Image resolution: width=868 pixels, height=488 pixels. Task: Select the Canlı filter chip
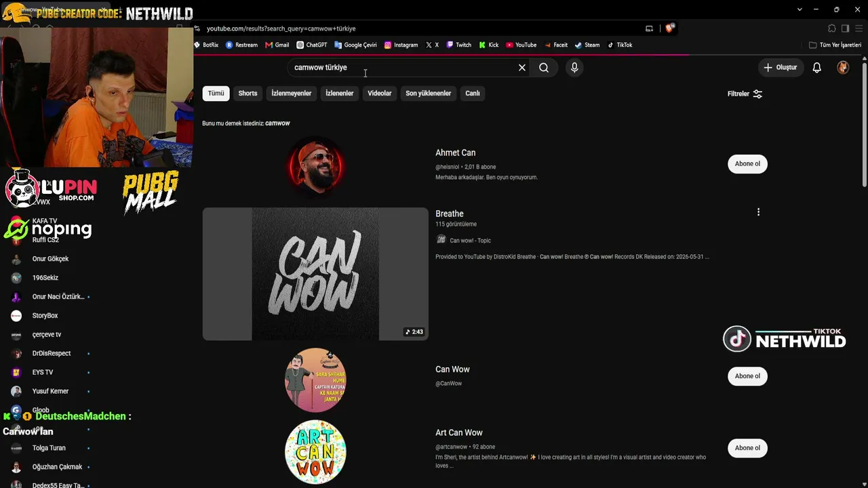tap(473, 94)
